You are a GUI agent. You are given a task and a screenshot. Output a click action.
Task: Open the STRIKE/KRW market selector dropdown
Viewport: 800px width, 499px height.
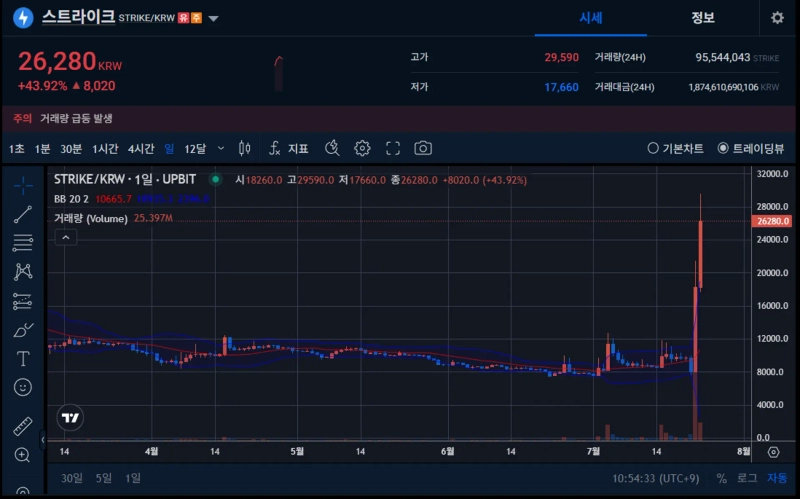click(214, 18)
